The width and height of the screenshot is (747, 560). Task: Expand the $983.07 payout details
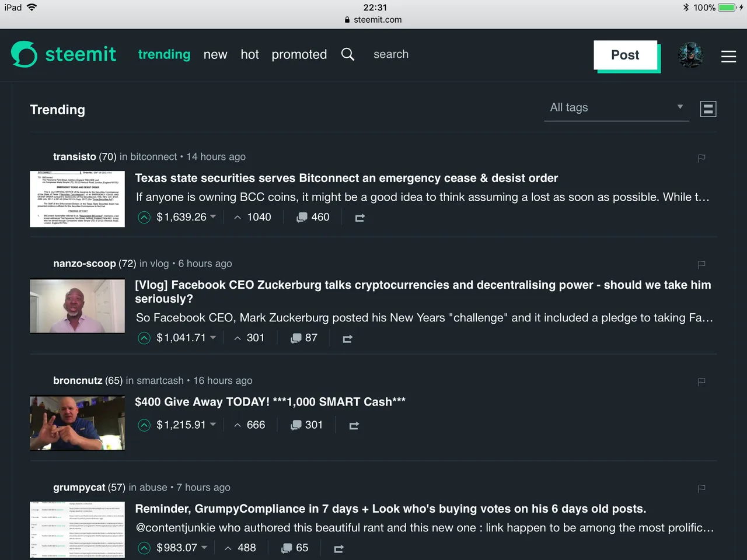(182, 548)
